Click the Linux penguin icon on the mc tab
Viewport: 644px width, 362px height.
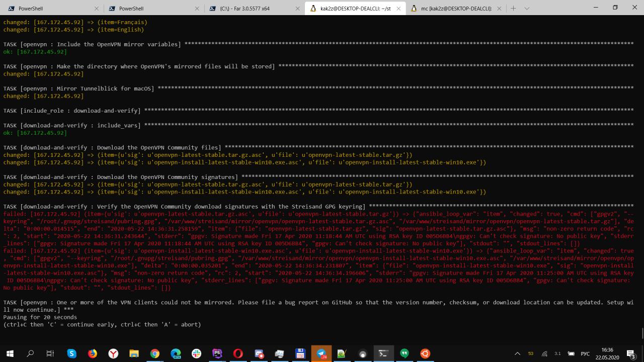click(414, 9)
